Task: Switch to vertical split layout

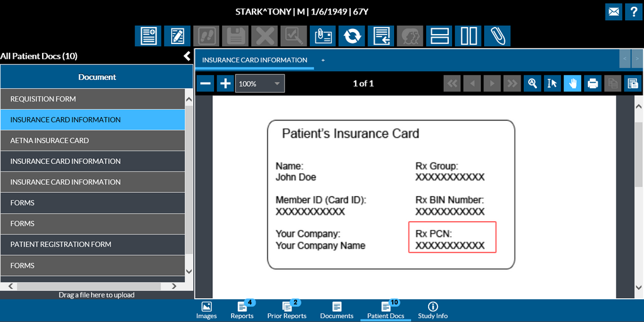Action: (468, 36)
